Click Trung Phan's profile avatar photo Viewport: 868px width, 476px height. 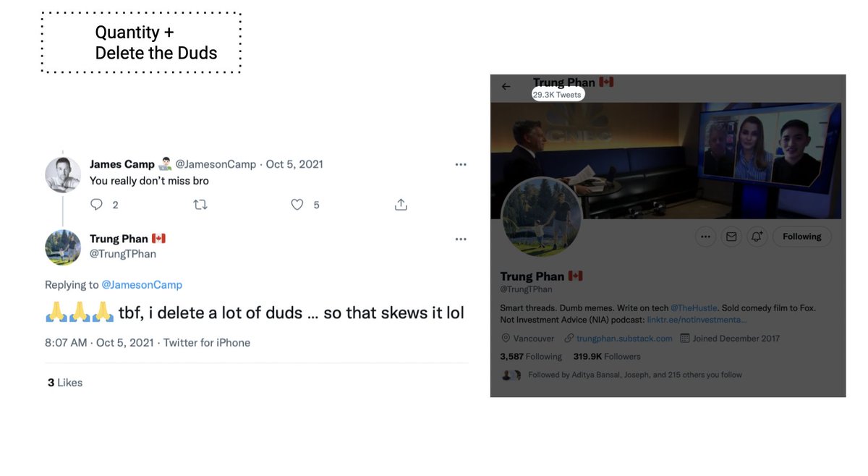point(542,217)
